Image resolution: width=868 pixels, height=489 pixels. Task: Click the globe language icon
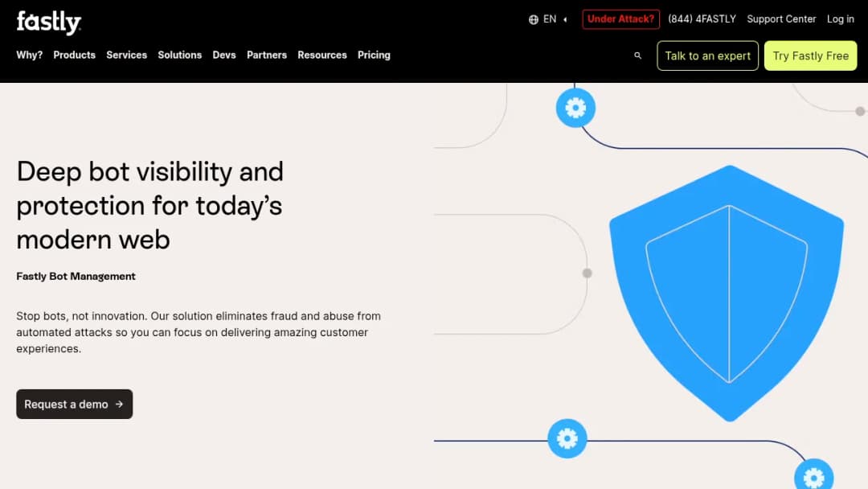(533, 19)
